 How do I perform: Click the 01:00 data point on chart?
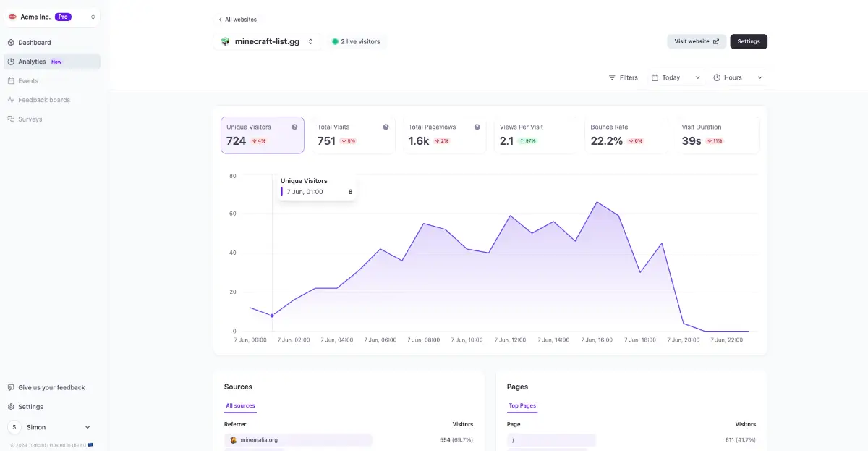point(272,316)
